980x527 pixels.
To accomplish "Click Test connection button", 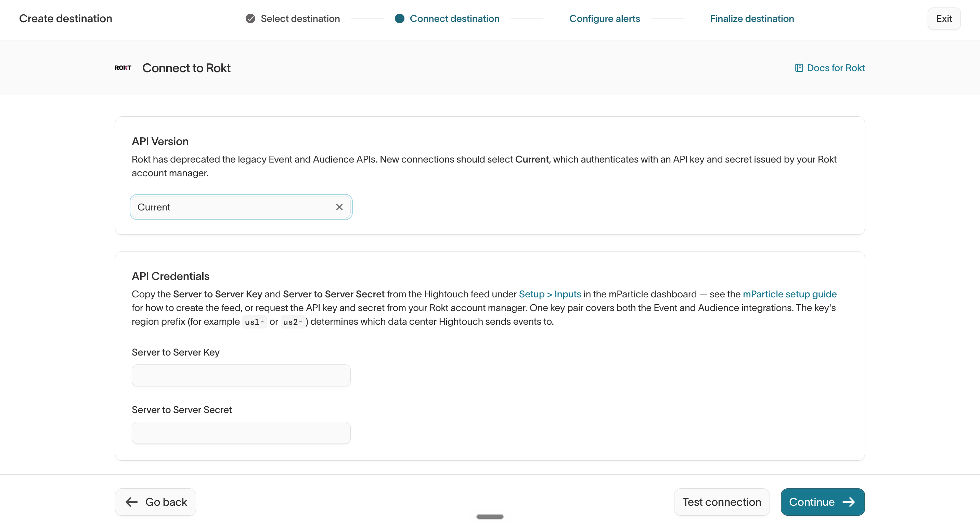I will click(x=722, y=502).
